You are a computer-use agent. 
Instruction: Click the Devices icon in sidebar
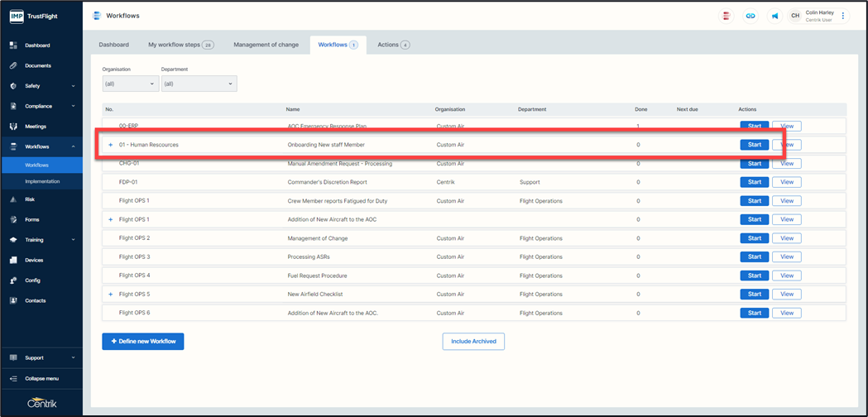13,260
